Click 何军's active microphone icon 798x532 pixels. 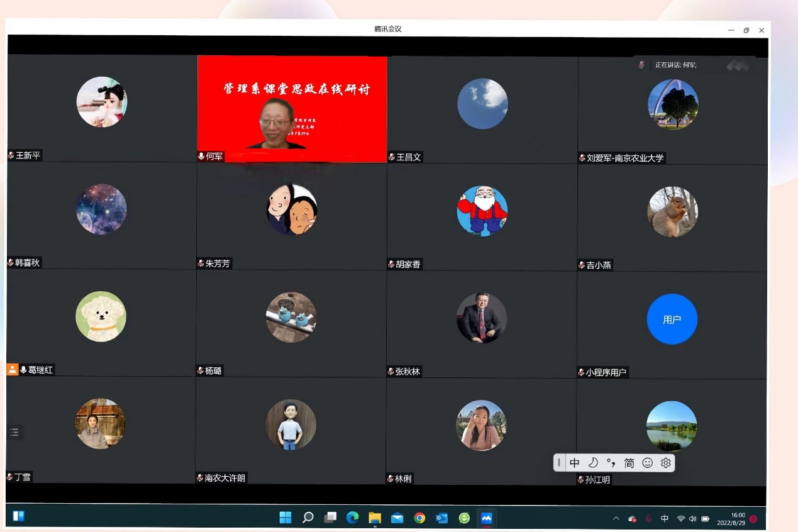[201, 156]
